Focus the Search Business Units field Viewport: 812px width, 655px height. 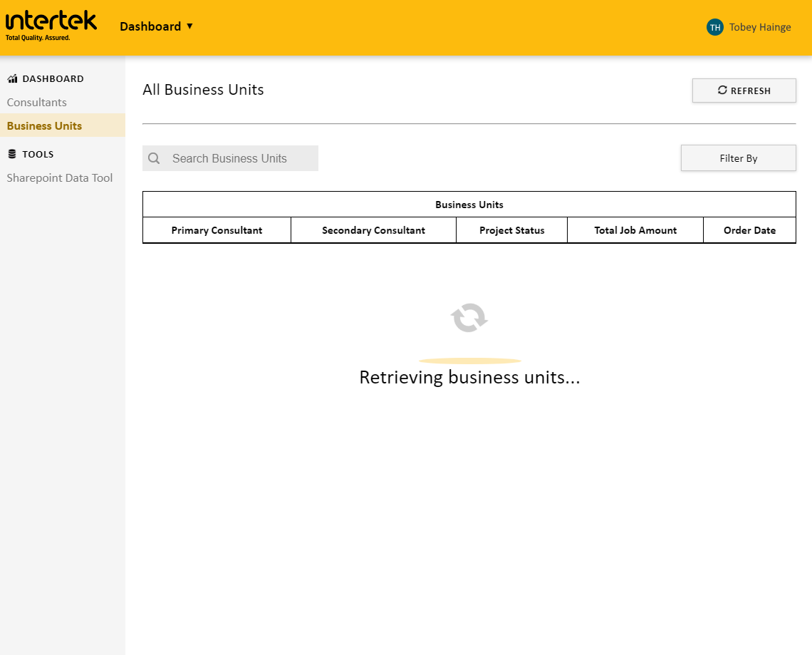[x=231, y=158]
